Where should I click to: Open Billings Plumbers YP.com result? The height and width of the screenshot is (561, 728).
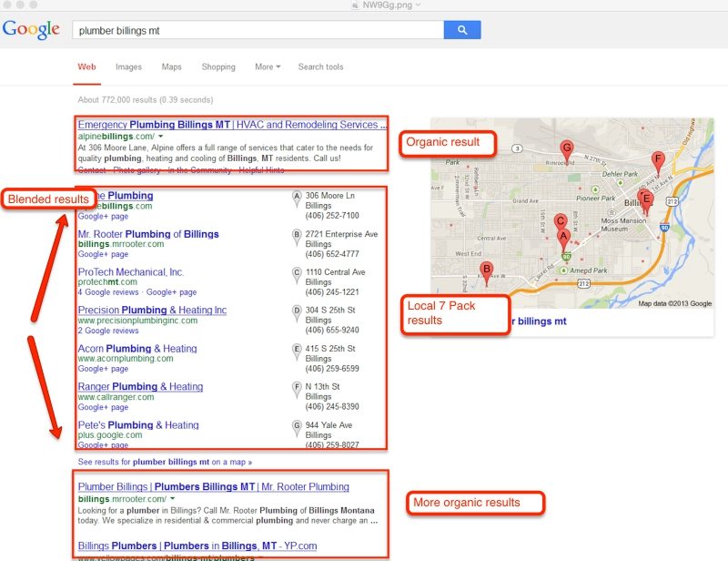click(x=197, y=546)
